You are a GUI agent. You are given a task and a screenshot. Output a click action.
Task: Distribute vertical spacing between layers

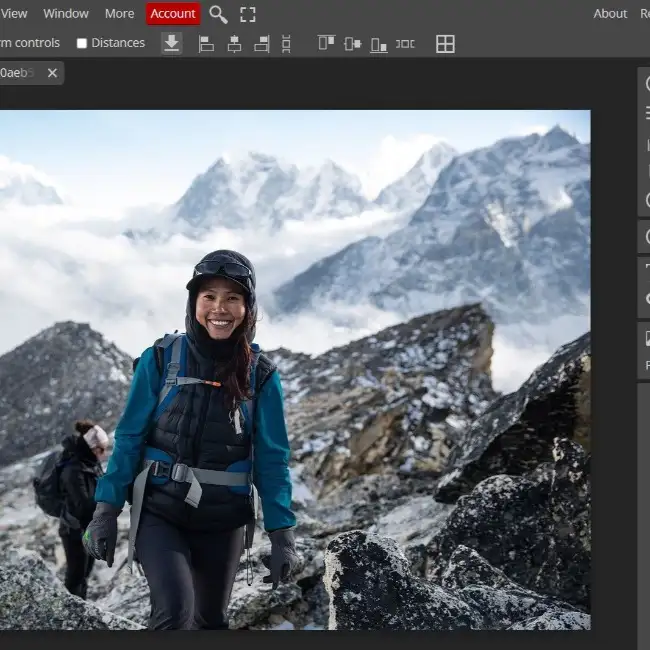pos(286,44)
